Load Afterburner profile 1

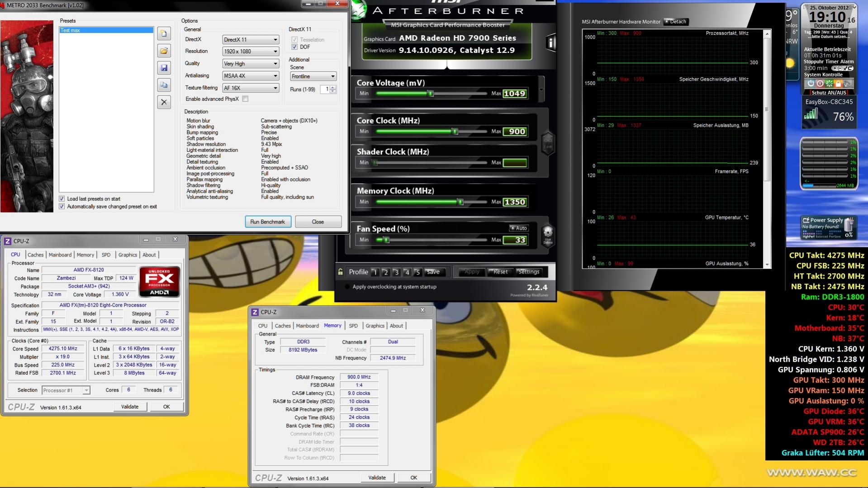pyautogui.click(x=375, y=272)
